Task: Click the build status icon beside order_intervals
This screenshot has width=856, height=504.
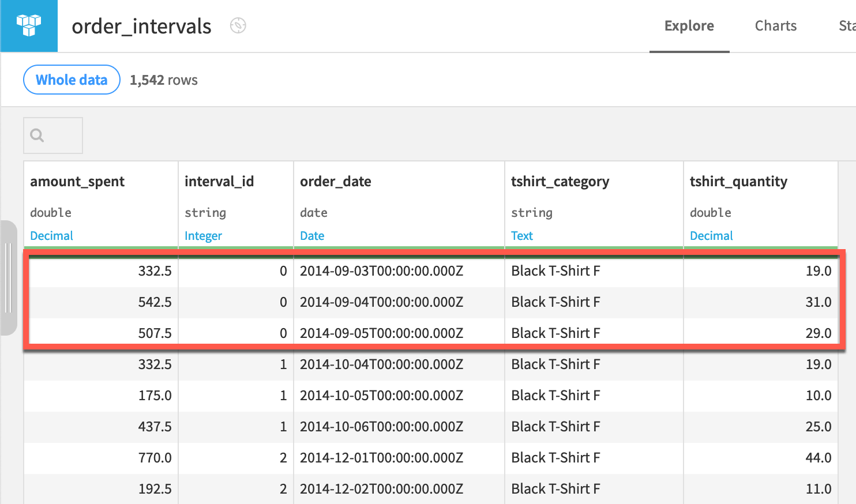Action: click(238, 25)
